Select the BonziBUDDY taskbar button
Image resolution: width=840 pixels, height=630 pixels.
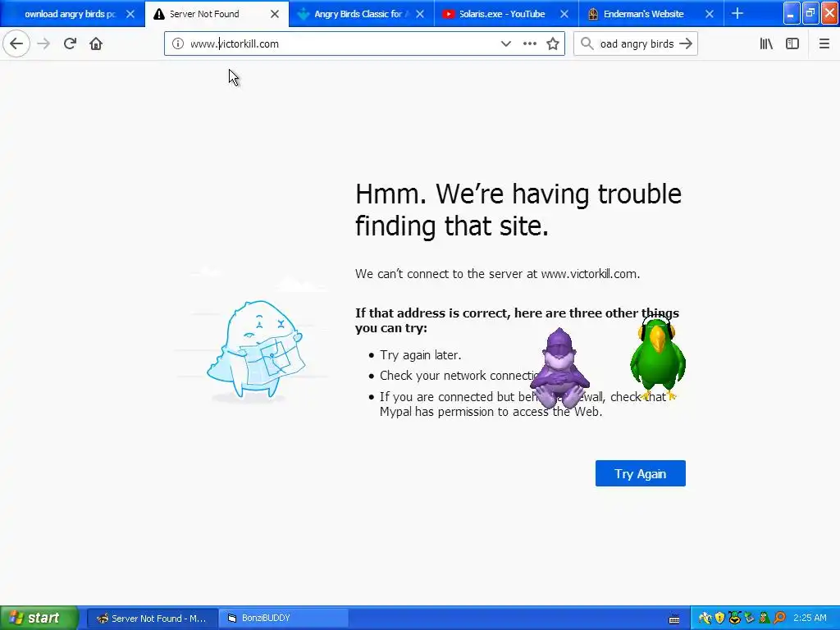coord(284,619)
